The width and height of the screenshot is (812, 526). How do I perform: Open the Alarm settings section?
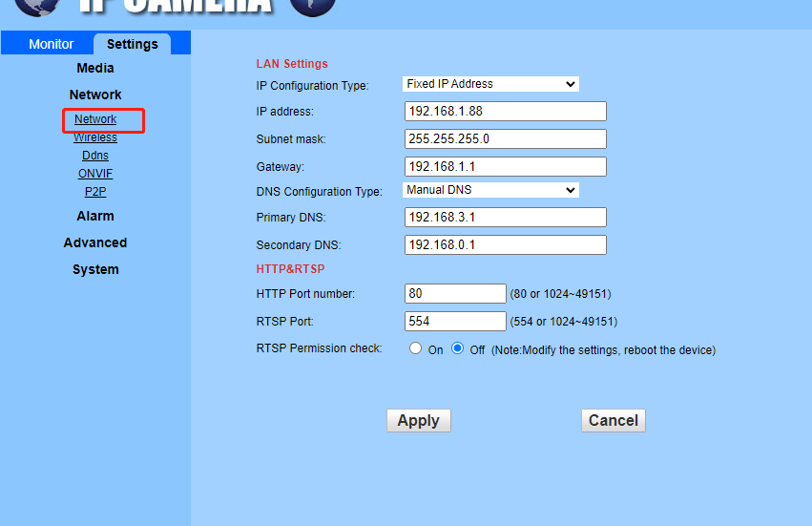pos(95,216)
